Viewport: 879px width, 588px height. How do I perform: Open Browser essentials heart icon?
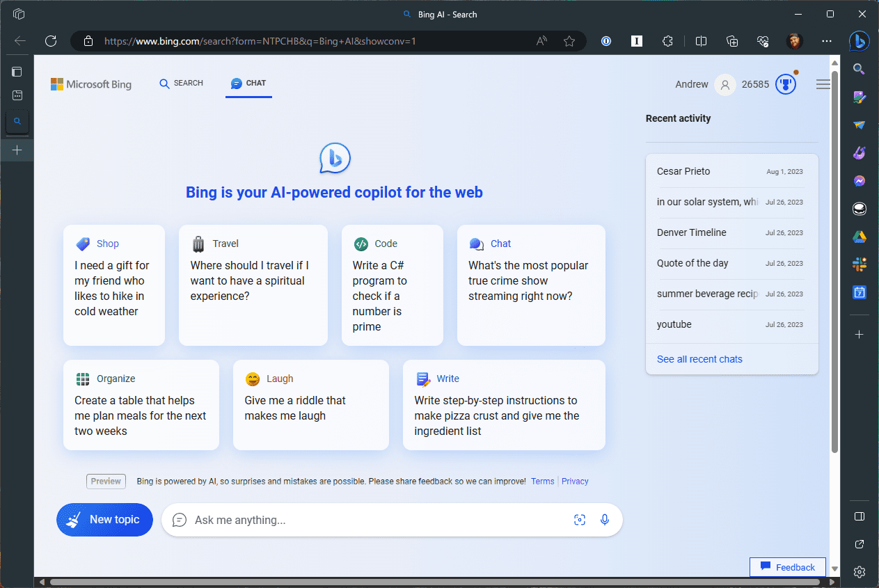763,41
